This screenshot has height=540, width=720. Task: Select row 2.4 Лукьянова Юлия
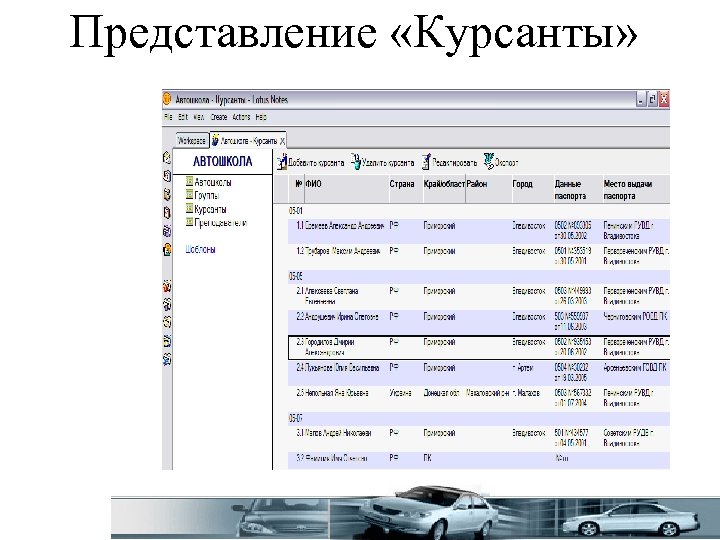pos(478,372)
